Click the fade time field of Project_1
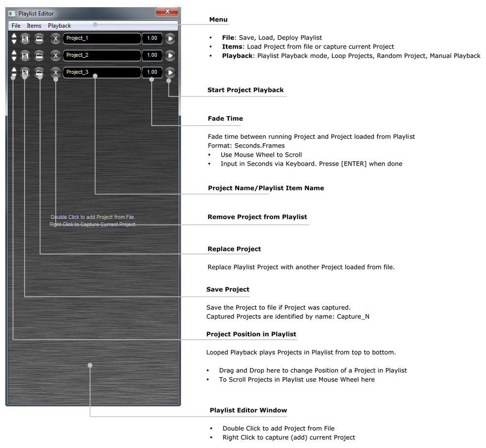Viewport: 486px width, 448px height. point(152,38)
